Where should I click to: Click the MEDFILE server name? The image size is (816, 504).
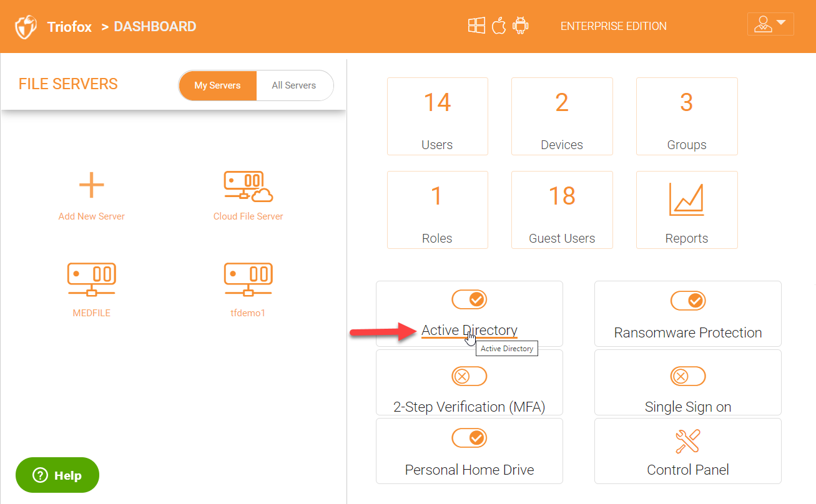coord(92,313)
